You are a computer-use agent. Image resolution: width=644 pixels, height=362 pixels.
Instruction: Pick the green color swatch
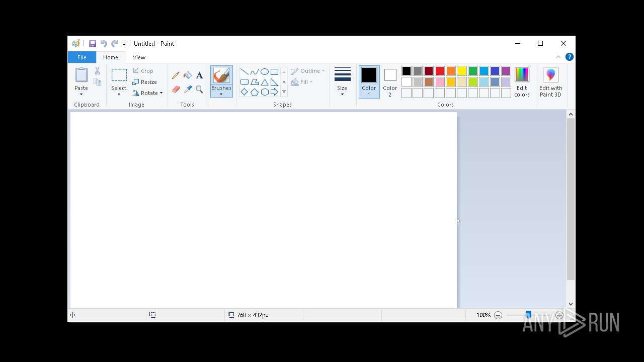pyautogui.click(x=473, y=71)
